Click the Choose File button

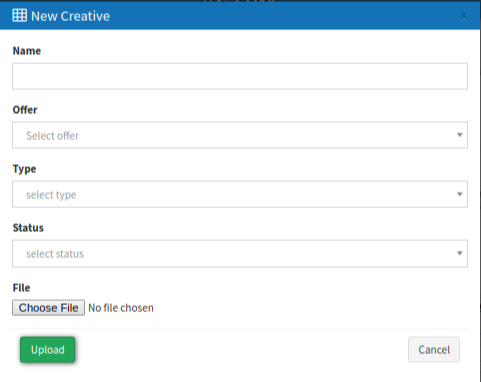click(49, 308)
